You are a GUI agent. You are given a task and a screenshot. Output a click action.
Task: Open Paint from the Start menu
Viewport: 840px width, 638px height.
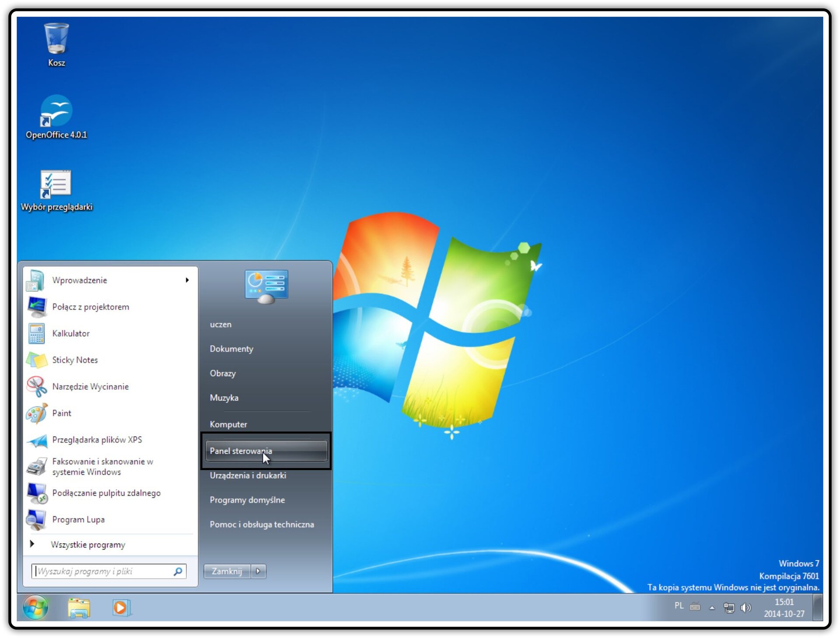coord(110,413)
